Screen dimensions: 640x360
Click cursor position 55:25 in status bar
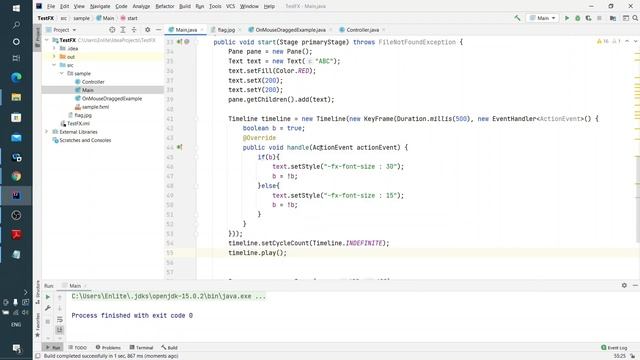[619, 356]
